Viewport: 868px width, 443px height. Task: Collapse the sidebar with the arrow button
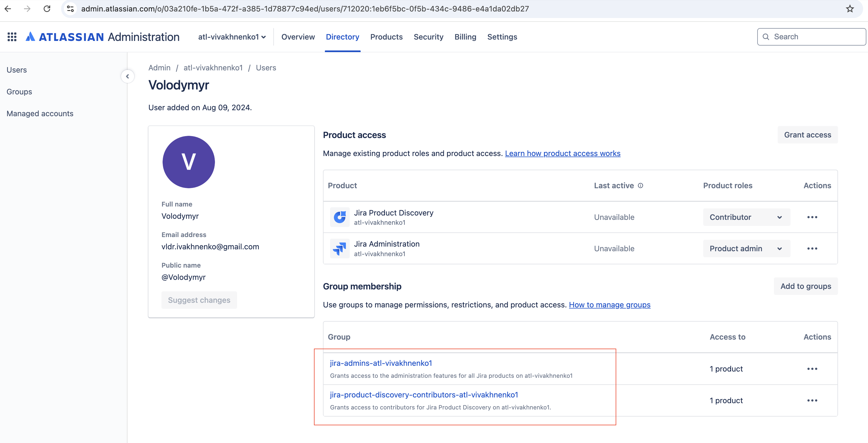[127, 76]
